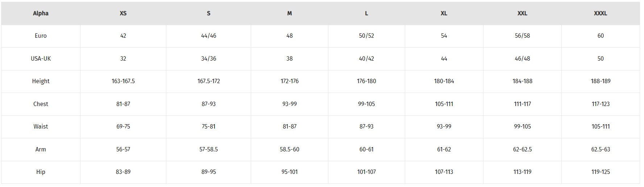Select Euro size 60 cell
Image resolution: width=644 pixels, height=187 pixels.
point(601,36)
